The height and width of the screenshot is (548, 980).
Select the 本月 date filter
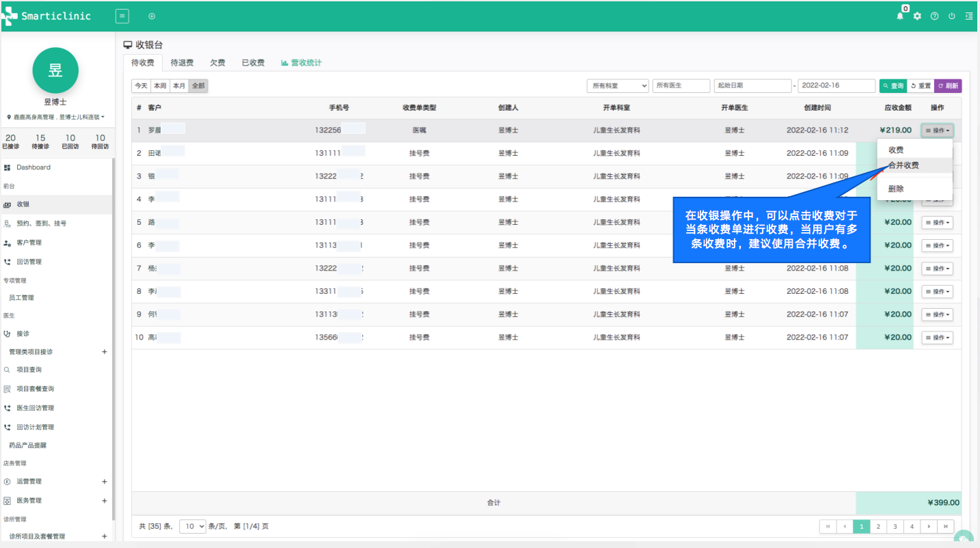click(179, 86)
